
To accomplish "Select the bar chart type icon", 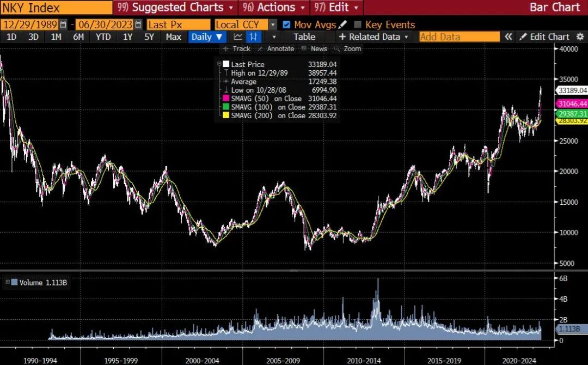I will (253, 37).
